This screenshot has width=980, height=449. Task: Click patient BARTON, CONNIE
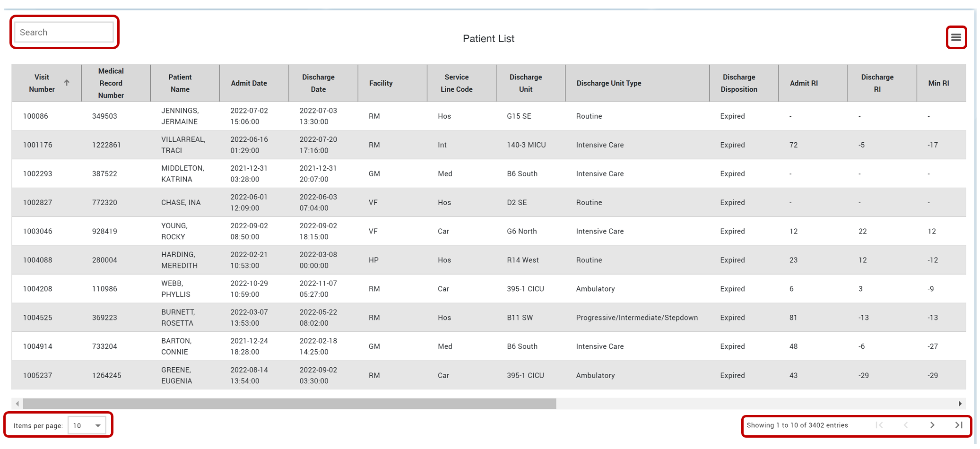point(176,347)
